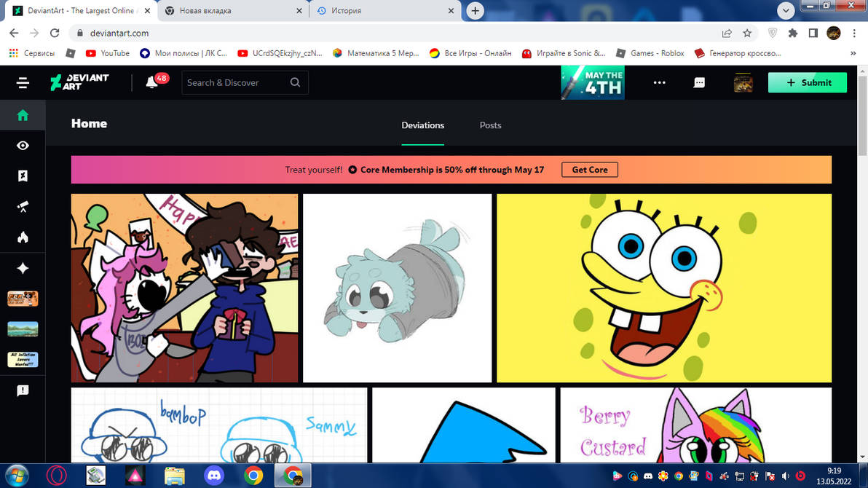Select the Deviations tab
868x488 pixels.
(x=422, y=125)
